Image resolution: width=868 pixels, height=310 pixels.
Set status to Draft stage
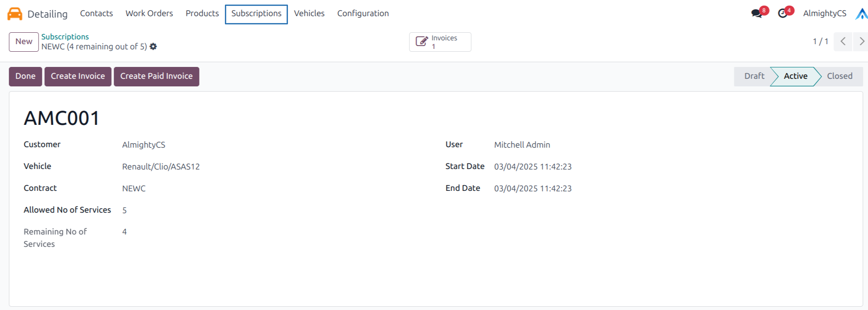[x=754, y=76]
